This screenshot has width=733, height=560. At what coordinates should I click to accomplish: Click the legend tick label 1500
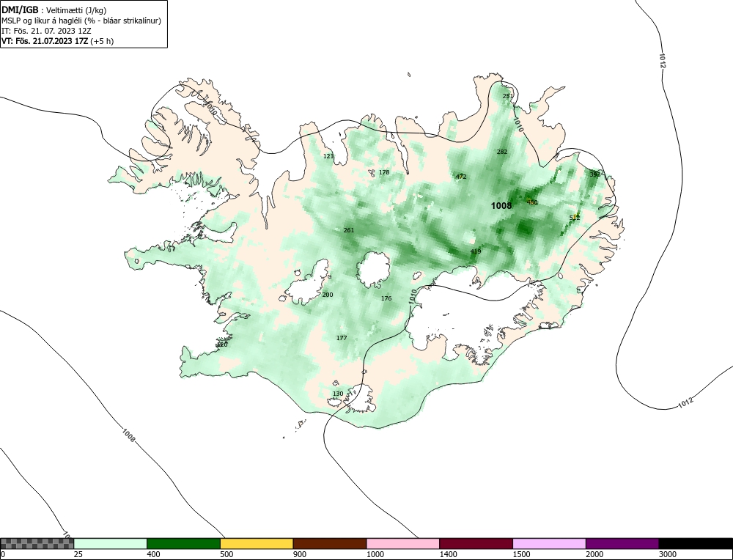(520, 554)
